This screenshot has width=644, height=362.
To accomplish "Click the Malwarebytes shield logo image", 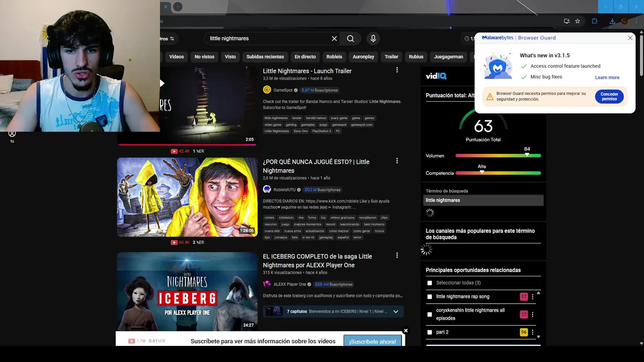I will [498, 66].
